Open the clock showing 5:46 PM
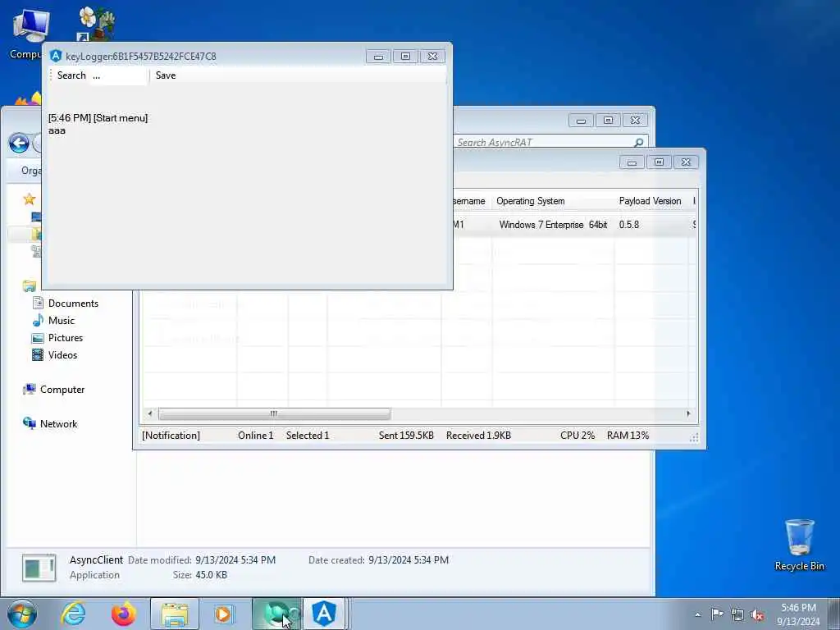This screenshot has width=840, height=630. (x=798, y=614)
